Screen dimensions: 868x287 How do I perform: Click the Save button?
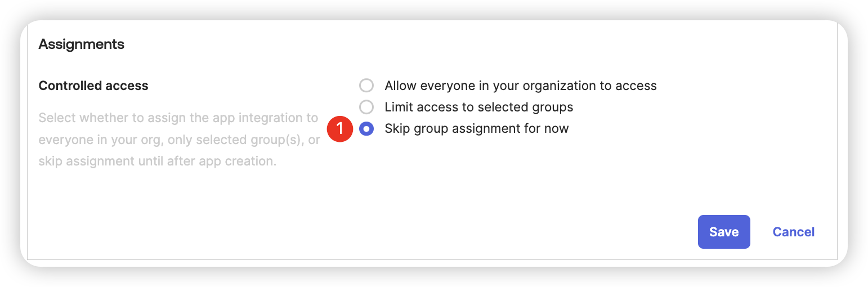pyautogui.click(x=724, y=232)
